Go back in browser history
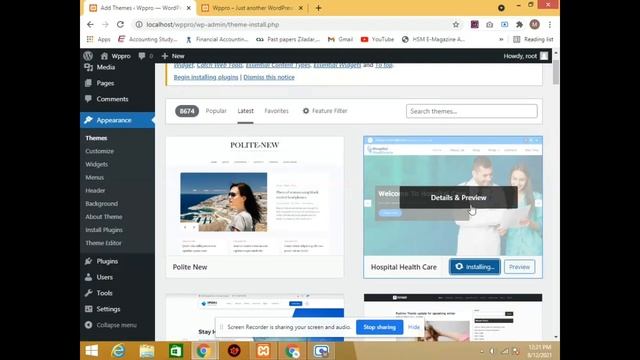Screen dimensions: 640x360 90,24
